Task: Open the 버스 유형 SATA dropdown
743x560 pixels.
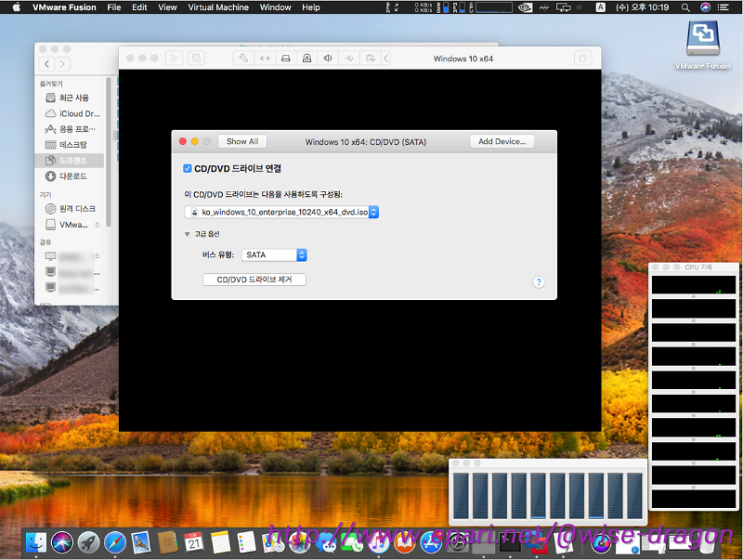Action: [x=274, y=254]
